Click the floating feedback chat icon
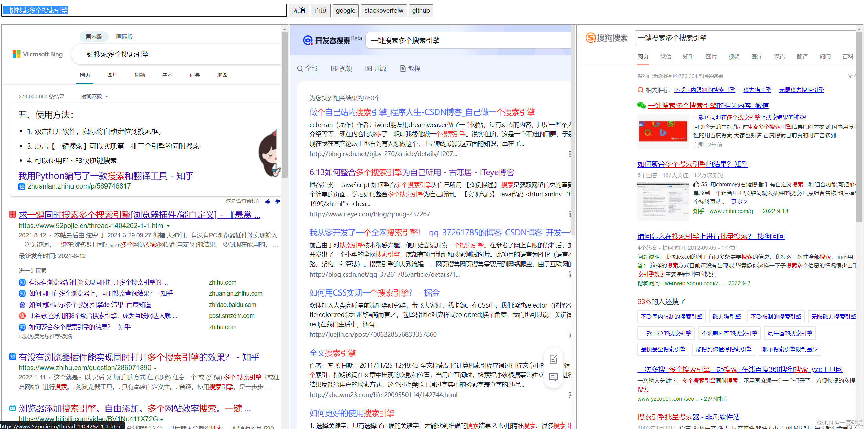Viewport: 868px width, 429px height. pyautogui.click(x=553, y=377)
